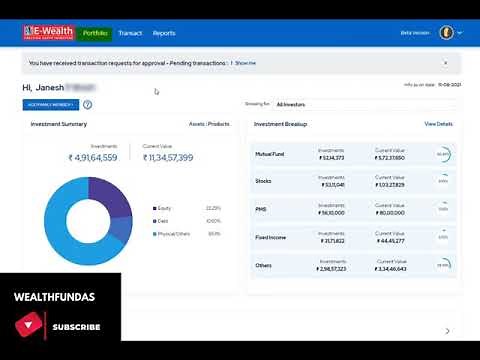480x360 pixels.
Task: Click the Hi, Janesh greeting
Action: click(x=43, y=88)
